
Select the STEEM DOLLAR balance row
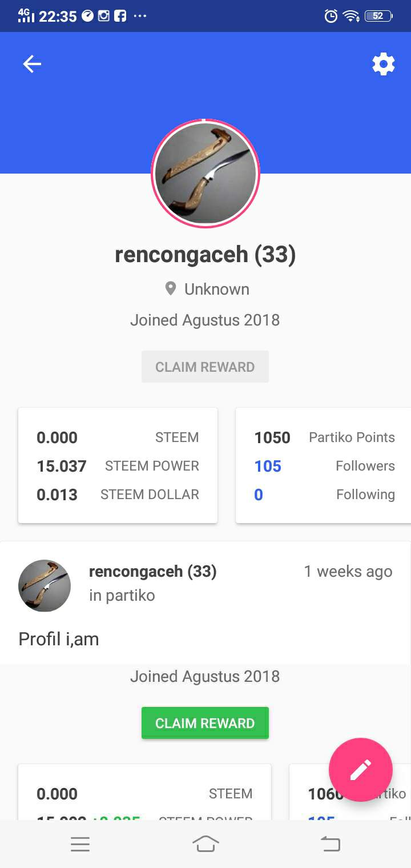pos(118,495)
